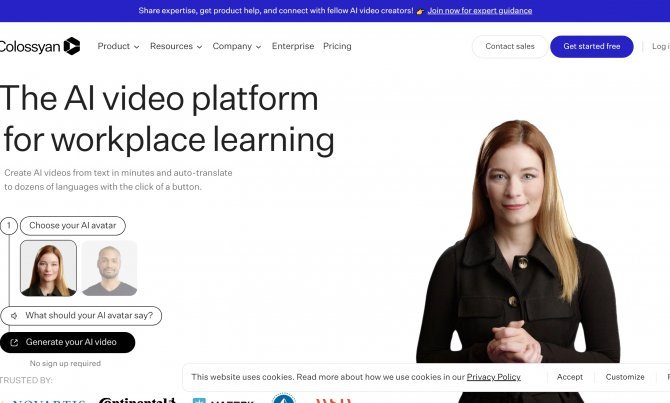Screen dimensions: 670x403
Task: Open the Privacy Policy link
Action: pyautogui.click(x=494, y=377)
